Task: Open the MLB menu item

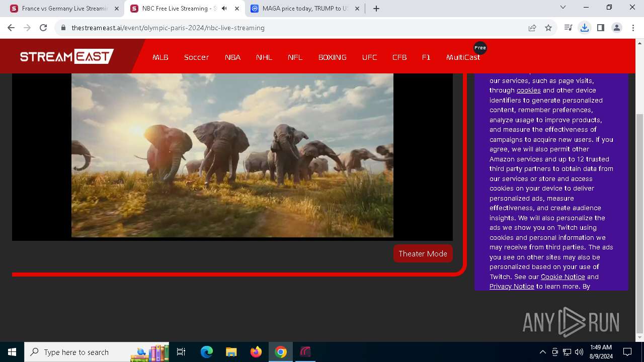Action: click(160, 57)
